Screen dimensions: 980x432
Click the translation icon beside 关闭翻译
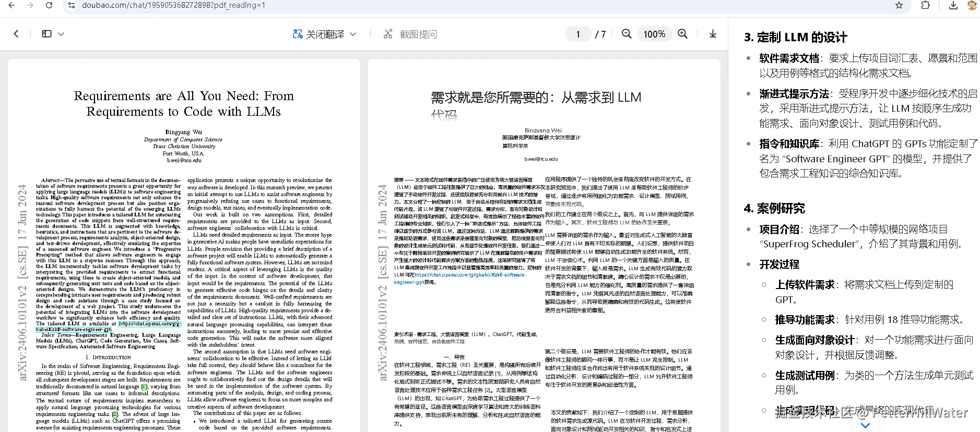pyautogui.click(x=298, y=34)
